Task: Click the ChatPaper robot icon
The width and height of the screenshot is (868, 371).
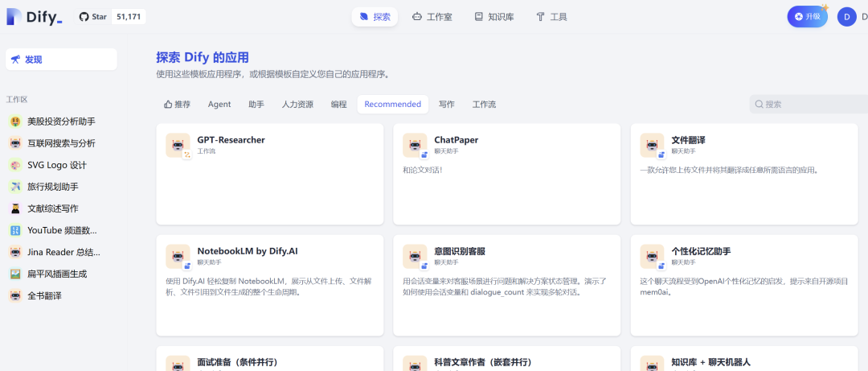Action: coord(416,146)
